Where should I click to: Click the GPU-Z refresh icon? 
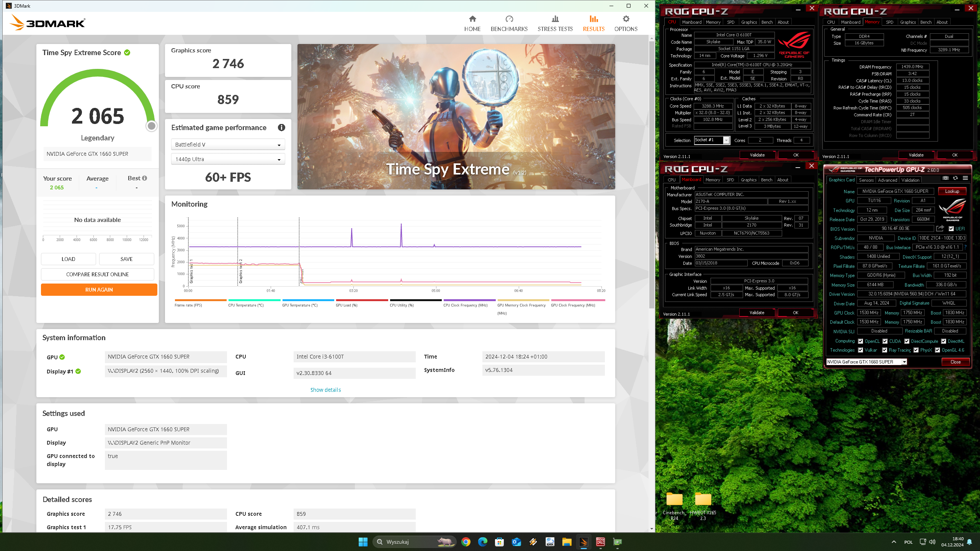pyautogui.click(x=955, y=178)
